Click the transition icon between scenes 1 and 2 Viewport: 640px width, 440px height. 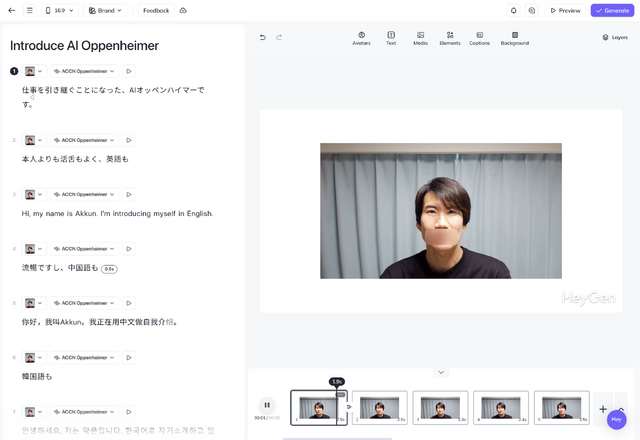point(349,407)
